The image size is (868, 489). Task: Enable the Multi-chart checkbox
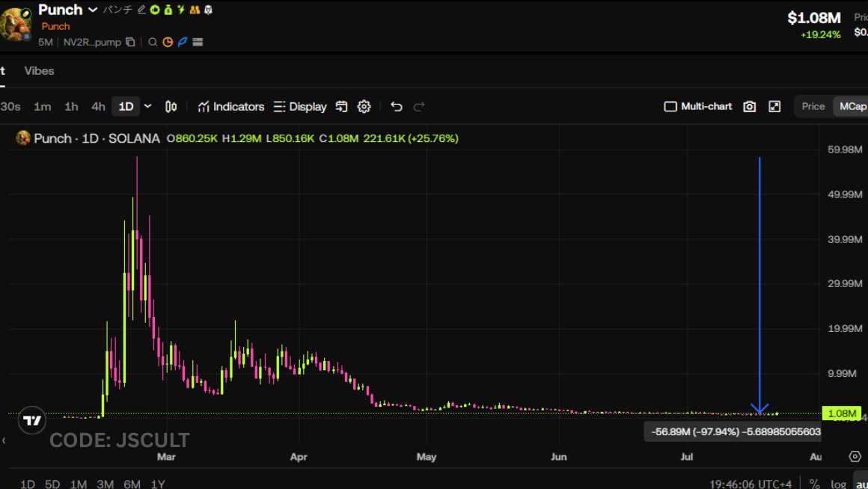tap(670, 106)
